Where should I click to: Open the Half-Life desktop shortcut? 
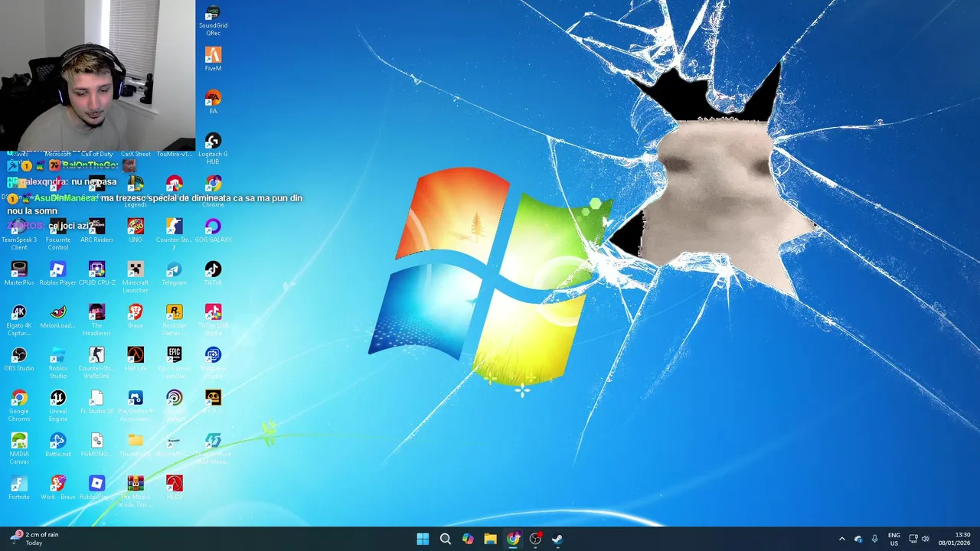pyautogui.click(x=136, y=359)
